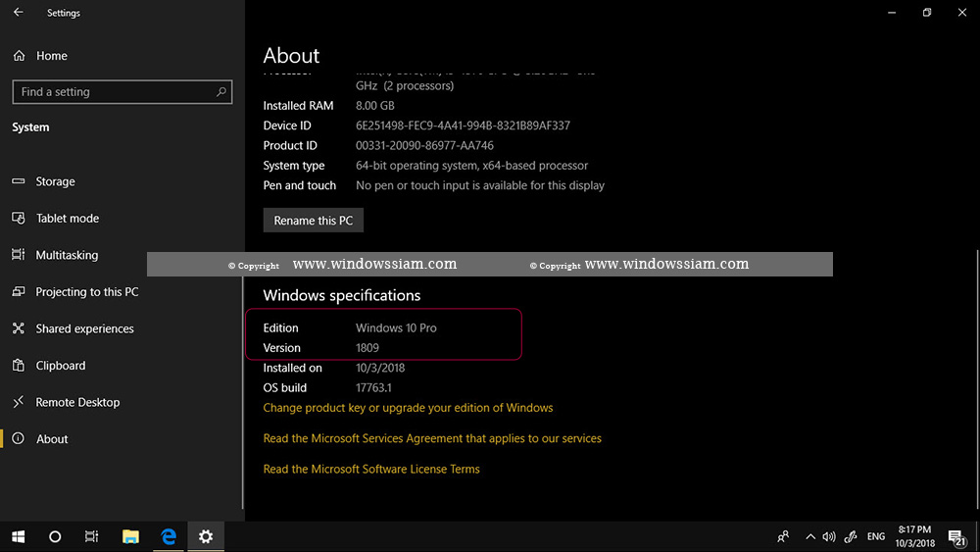Open Cortana circle on taskbar
Viewport: 980px width, 552px height.
point(55,536)
